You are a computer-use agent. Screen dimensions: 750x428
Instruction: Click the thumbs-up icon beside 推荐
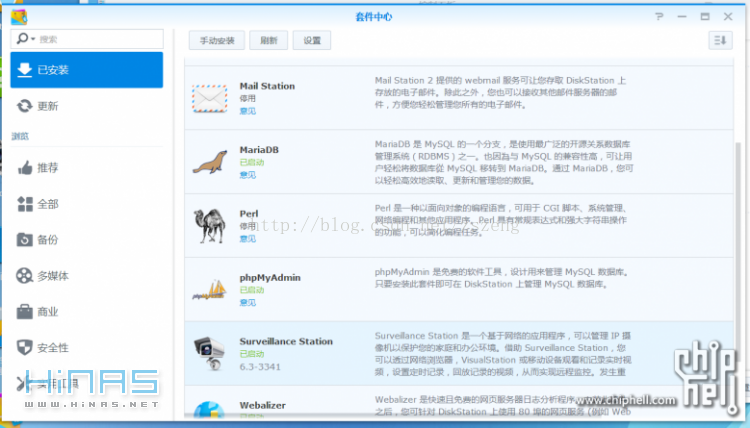(x=24, y=168)
